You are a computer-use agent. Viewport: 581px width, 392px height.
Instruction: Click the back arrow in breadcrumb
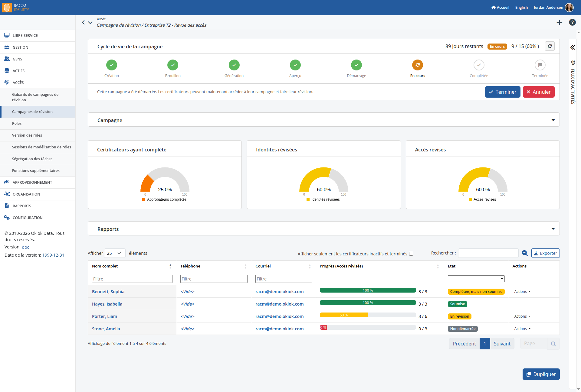[83, 22]
